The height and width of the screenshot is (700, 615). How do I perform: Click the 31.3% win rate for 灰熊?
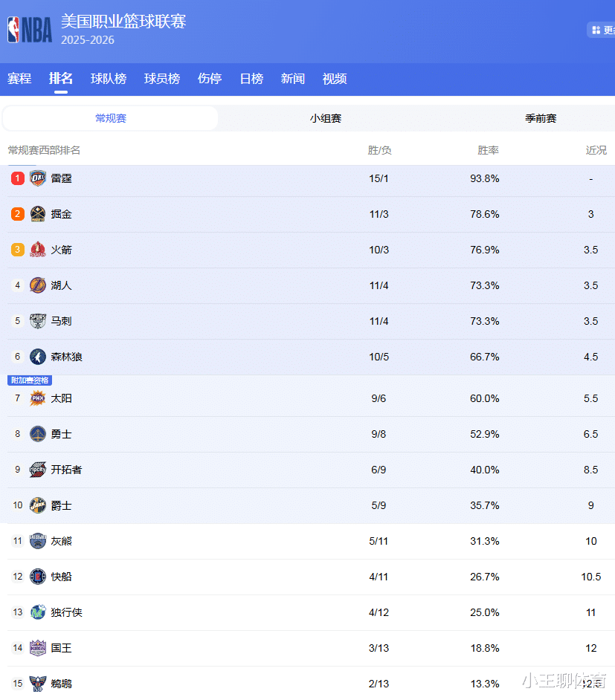tap(485, 542)
